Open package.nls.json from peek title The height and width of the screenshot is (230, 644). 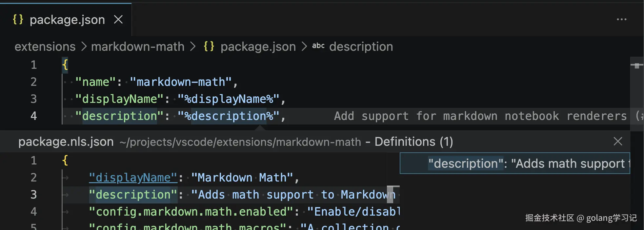pos(66,142)
